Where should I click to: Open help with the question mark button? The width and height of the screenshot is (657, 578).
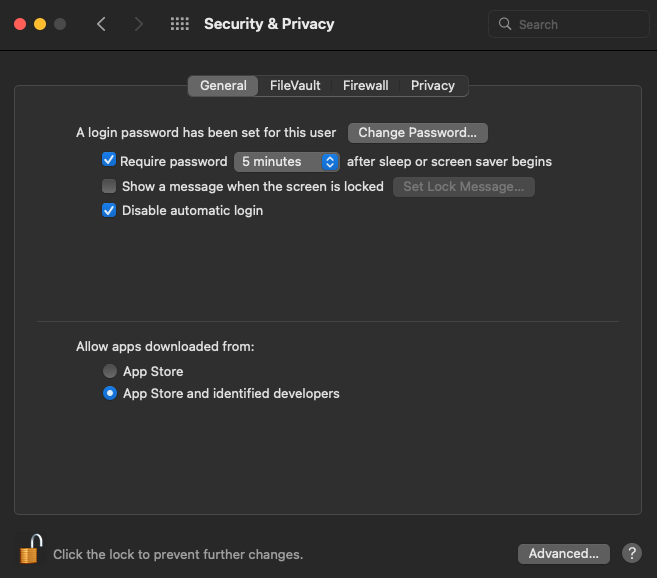coord(632,553)
